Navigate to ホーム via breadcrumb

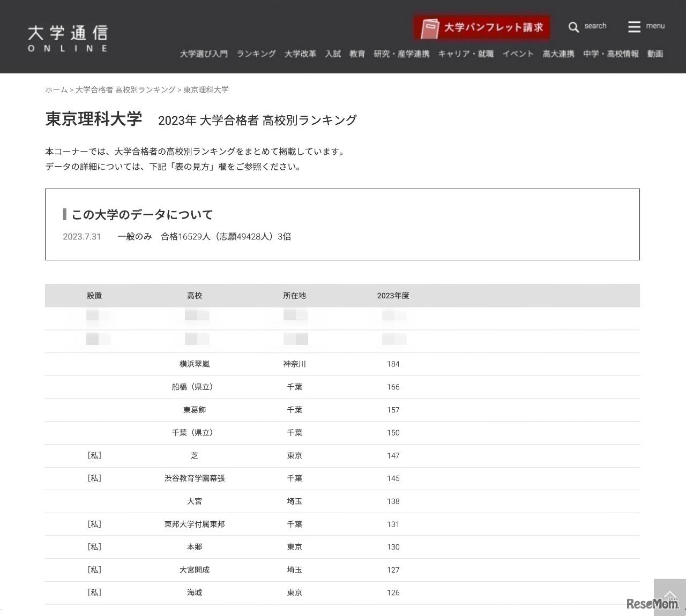pyautogui.click(x=55, y=90)
